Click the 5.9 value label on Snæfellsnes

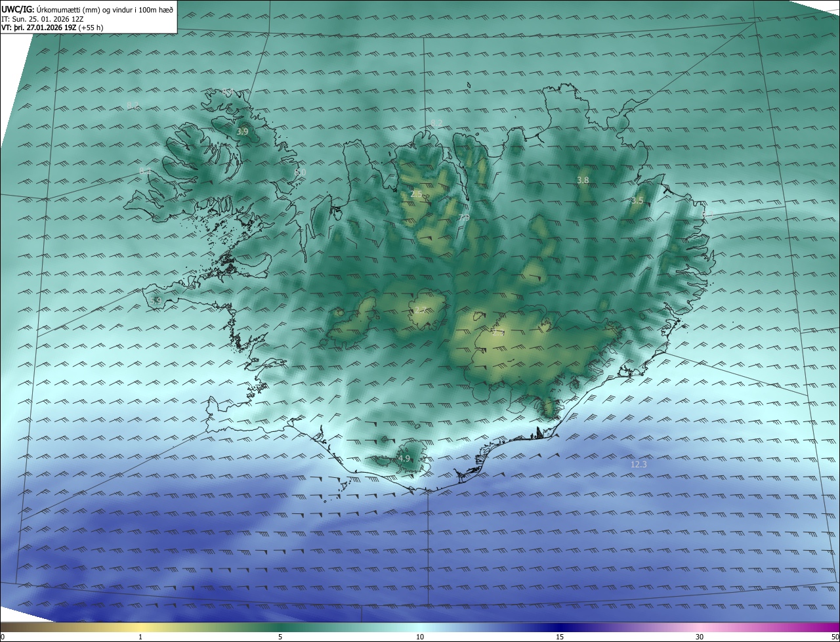pyautogui.click(x=156, y=301)
